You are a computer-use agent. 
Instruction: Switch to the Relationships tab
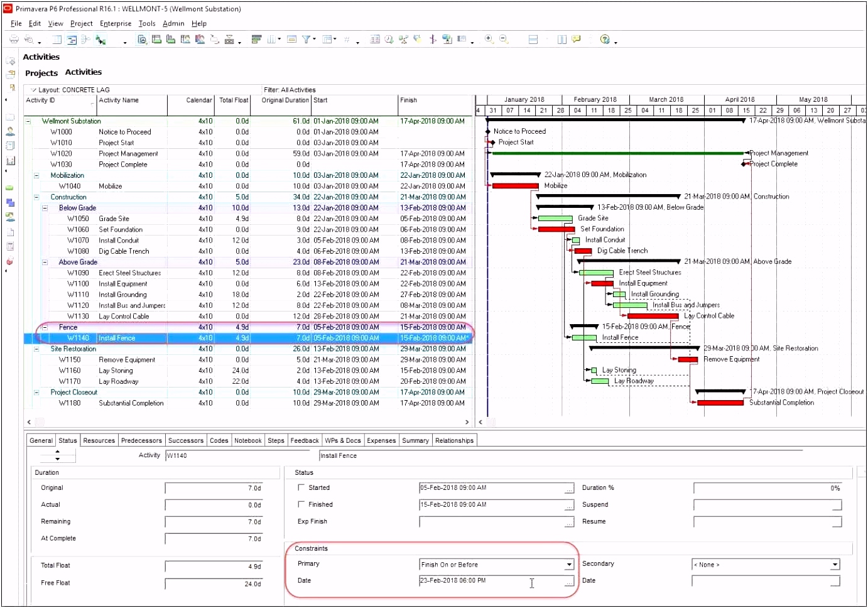[x=454, y=441]
